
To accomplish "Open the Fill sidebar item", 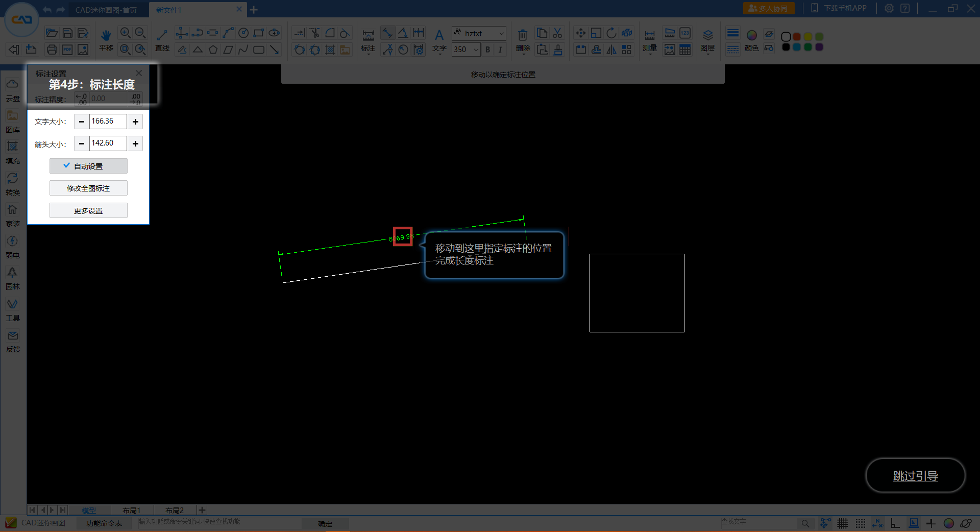I will pyautogui.click(x=13, y=152).
